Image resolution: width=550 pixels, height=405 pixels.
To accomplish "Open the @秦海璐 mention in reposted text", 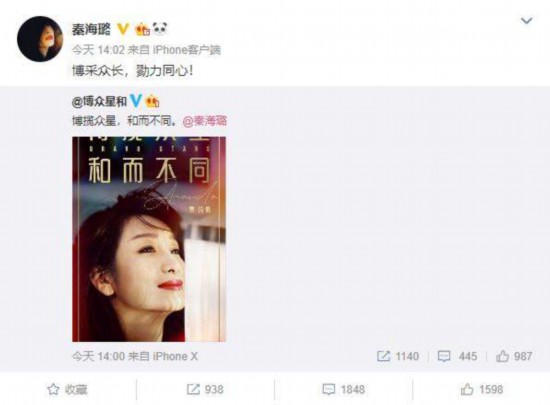I will point(204,121).
